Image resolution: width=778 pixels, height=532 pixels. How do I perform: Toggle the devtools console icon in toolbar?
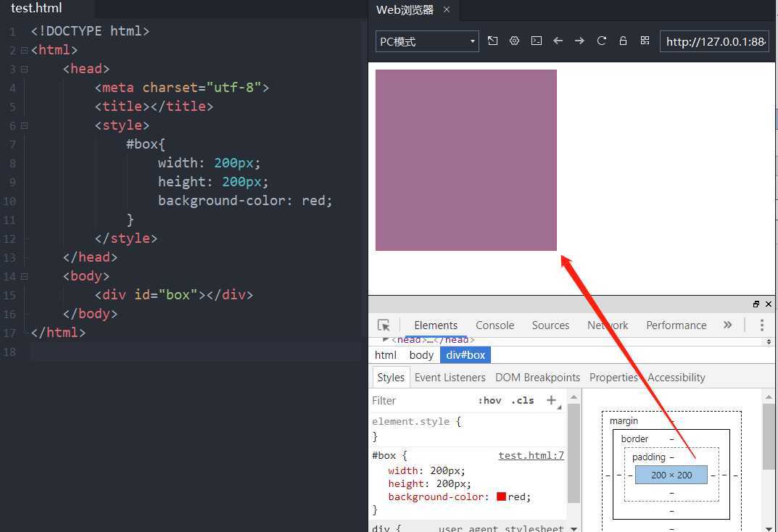(537, 41)
